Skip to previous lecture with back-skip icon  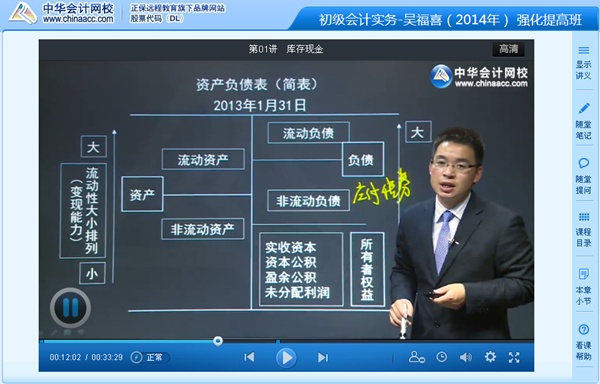point(249,357)
